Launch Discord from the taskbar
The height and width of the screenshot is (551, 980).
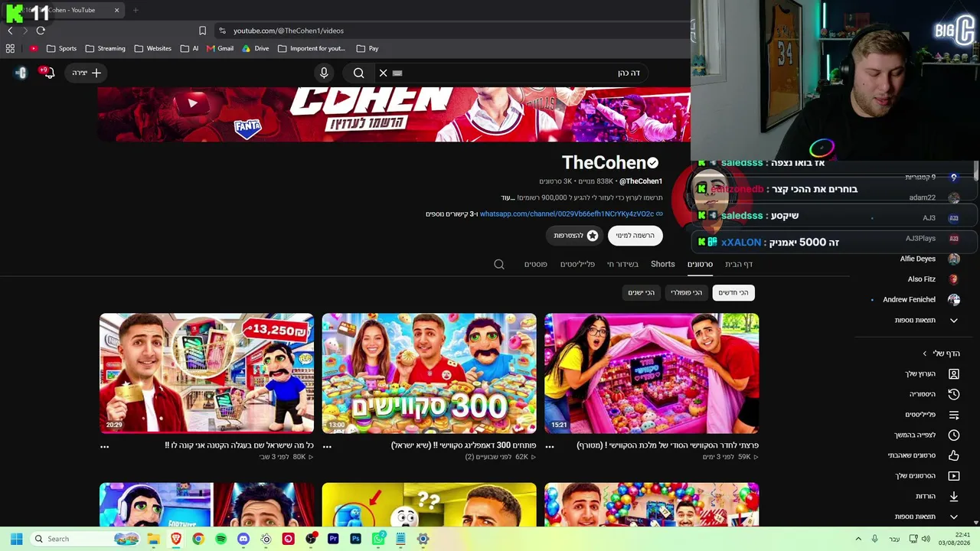(x=243, y=539)
